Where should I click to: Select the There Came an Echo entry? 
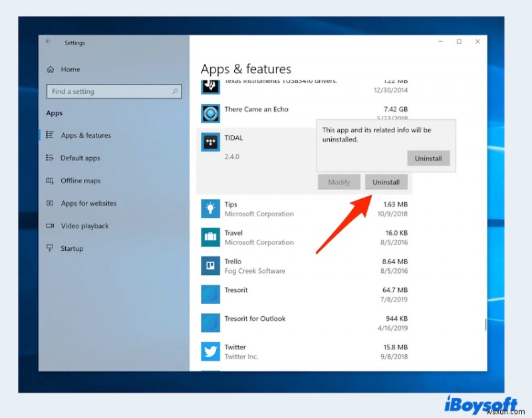point(305,113)
